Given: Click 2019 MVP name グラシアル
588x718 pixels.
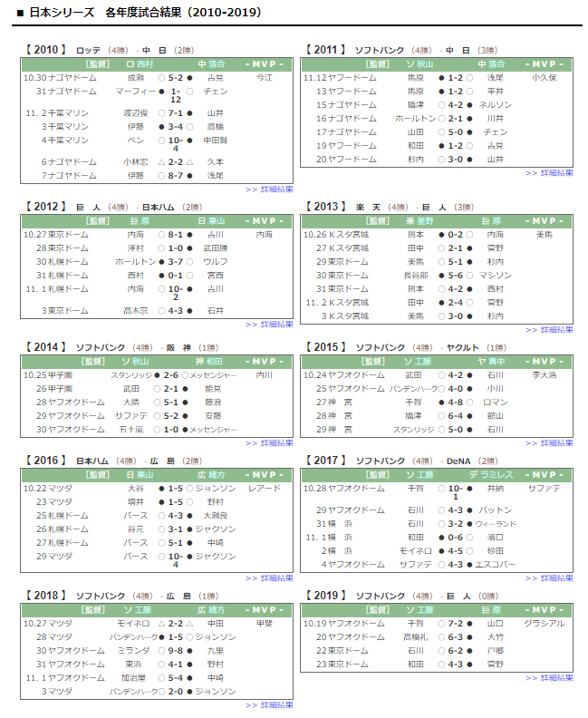Looking at the screenshot, I should click(545, 623).
